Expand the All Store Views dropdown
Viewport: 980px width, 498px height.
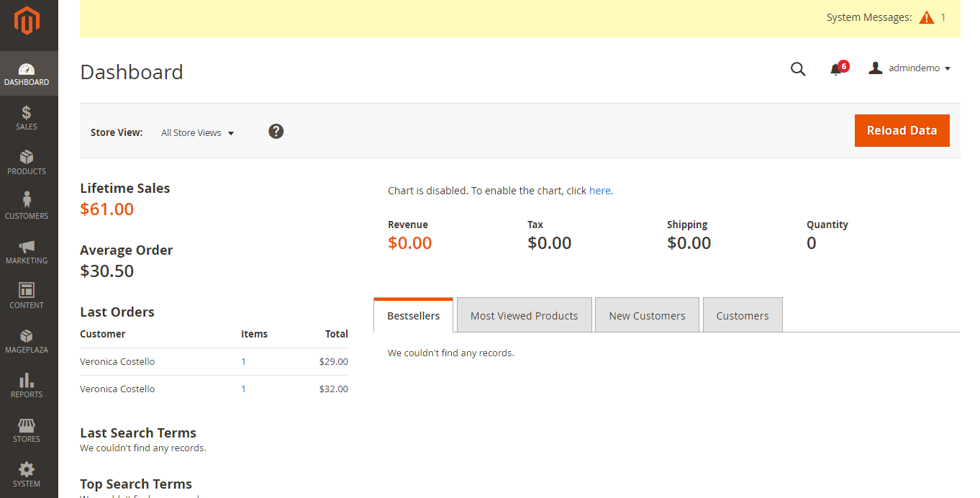click(198, 133)
